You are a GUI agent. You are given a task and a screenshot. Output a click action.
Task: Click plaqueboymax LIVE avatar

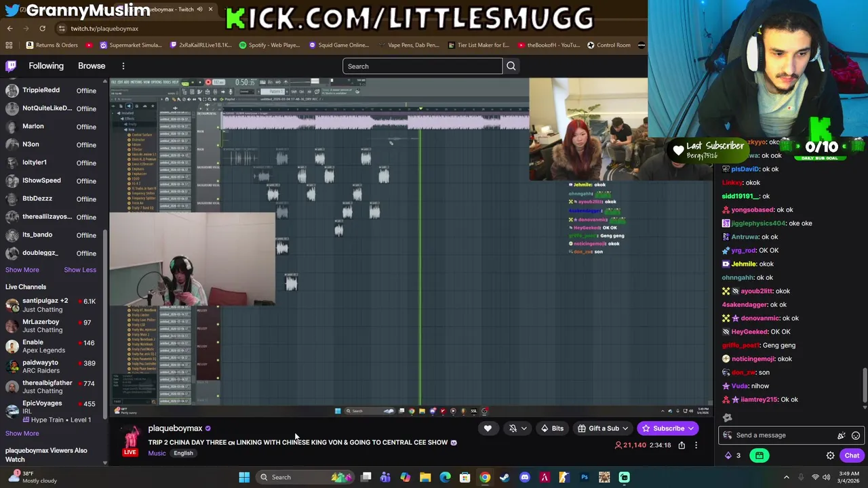pos(130,441)
